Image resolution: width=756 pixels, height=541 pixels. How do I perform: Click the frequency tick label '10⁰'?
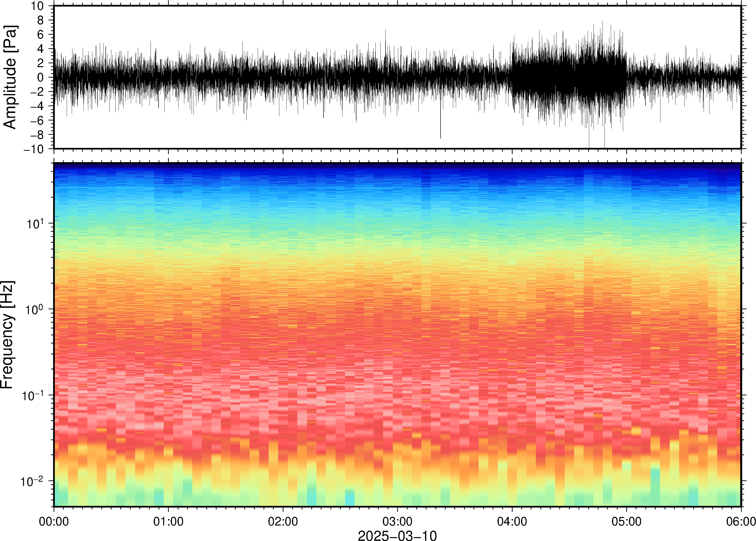(35, 309)
